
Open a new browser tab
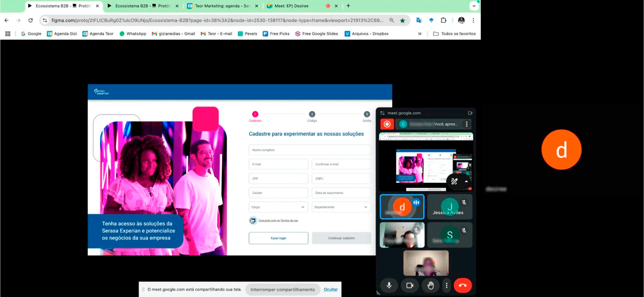(x=348, y=6)
